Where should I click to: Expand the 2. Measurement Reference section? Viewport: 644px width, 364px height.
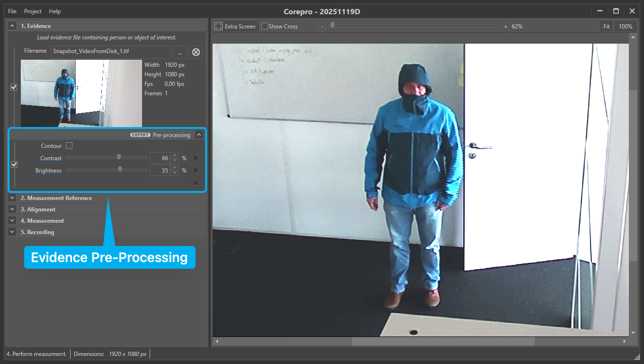pos(12,198)
